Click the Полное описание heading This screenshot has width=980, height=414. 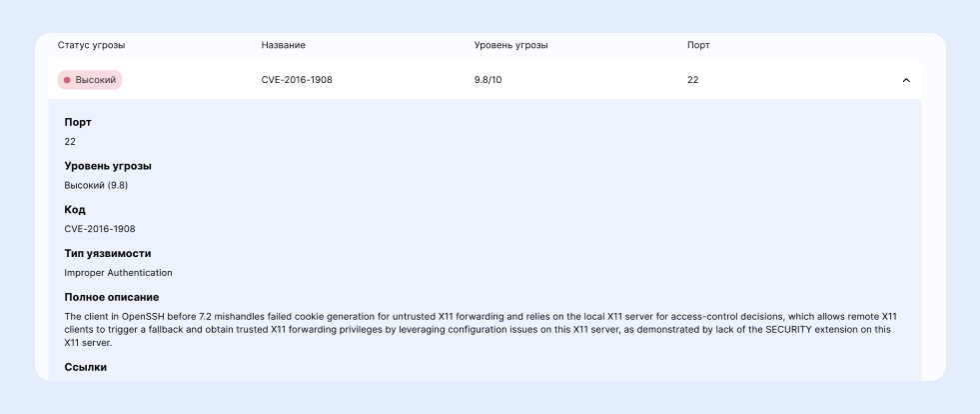point(112,297)
